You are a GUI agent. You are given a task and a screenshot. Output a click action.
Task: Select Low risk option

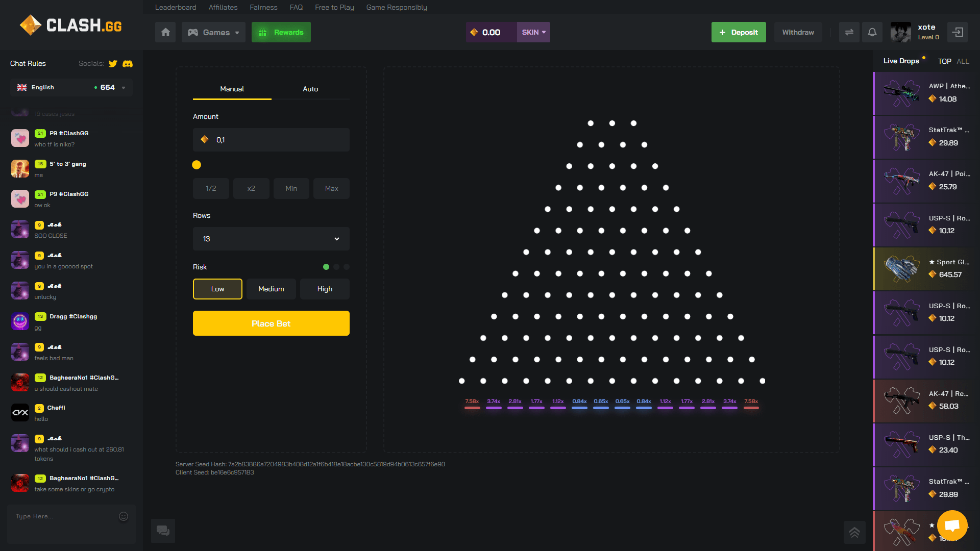point(217,289)
